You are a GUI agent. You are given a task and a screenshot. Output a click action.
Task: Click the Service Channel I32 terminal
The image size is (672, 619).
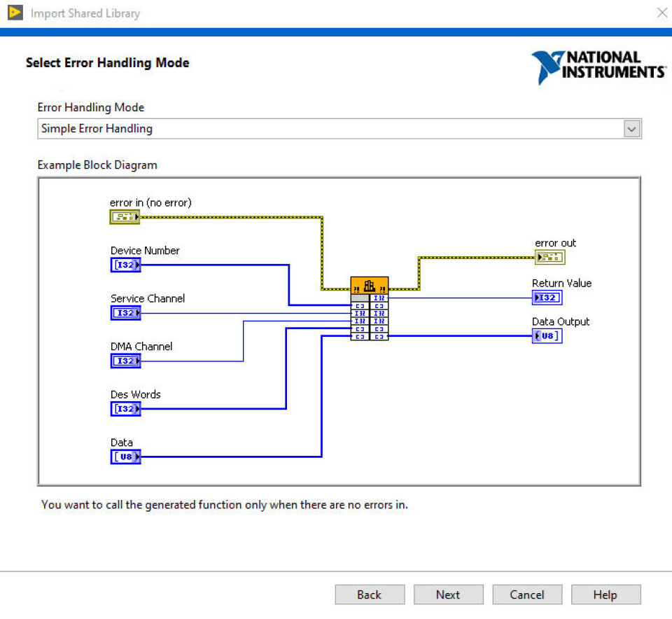pos(125,313)
